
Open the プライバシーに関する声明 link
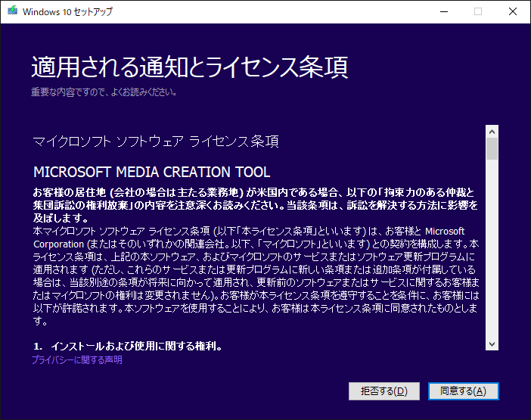click(77, 359)
